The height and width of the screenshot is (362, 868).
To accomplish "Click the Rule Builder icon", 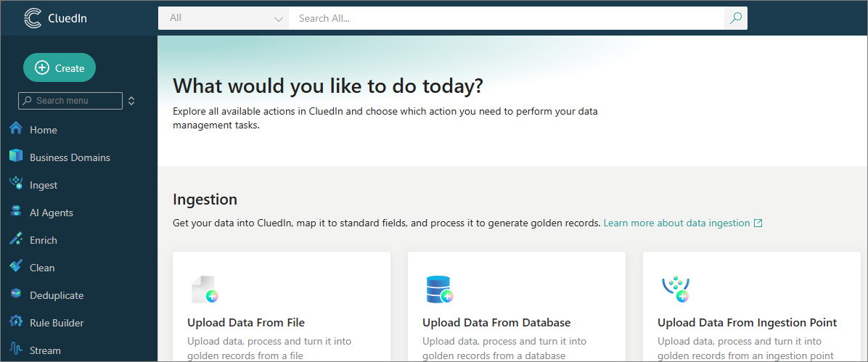I will point(16,322).
